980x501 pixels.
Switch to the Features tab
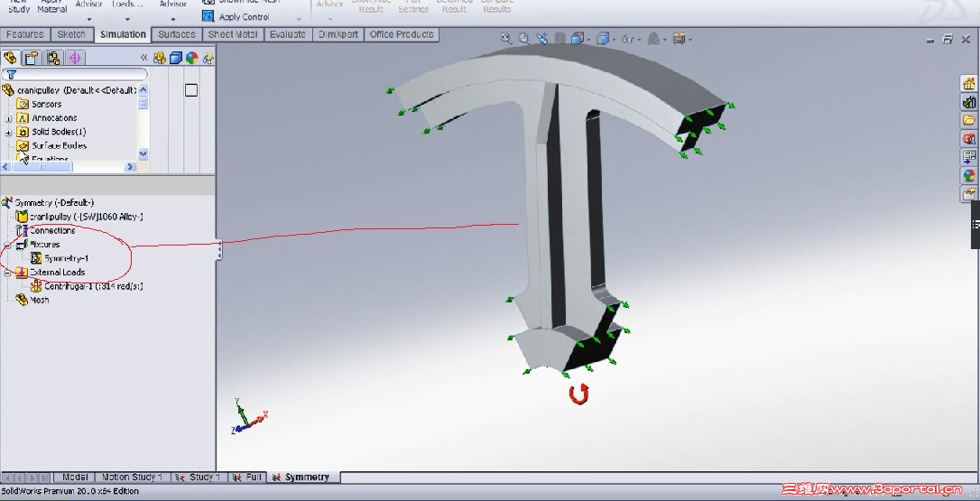coord(25,34)
